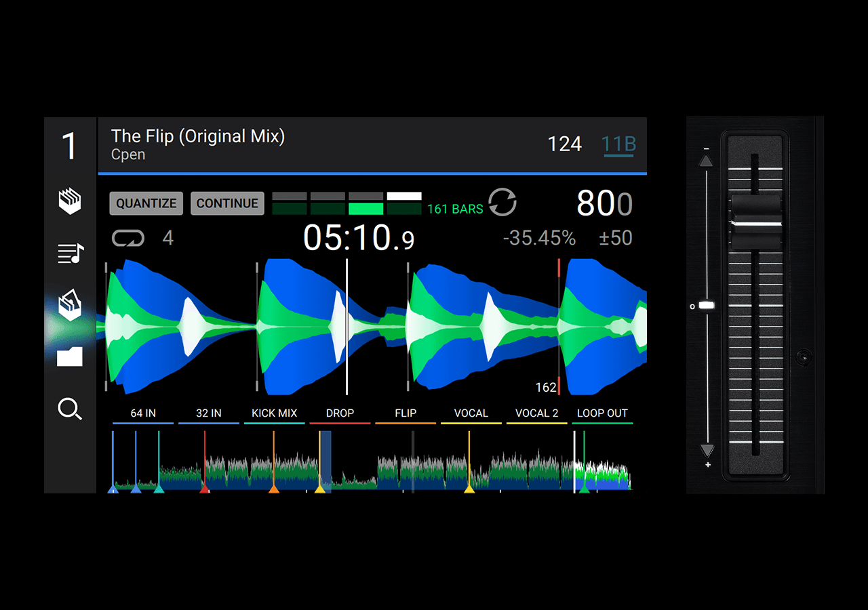Toggle the QUANTIZE button
The width and height of the screenshot is (868, 610).
coord(146,203)
